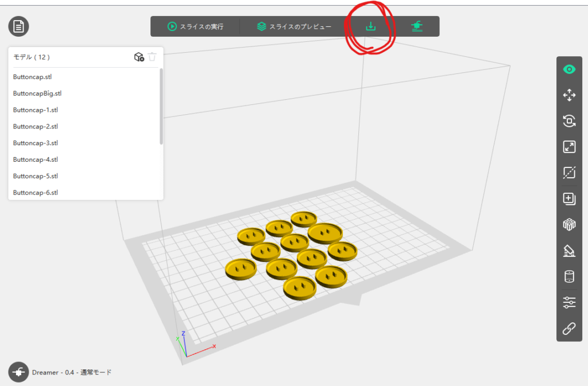Open スライスのプレビュー slice preview
This screenshot has height=386, width=588.
point(295,26)
